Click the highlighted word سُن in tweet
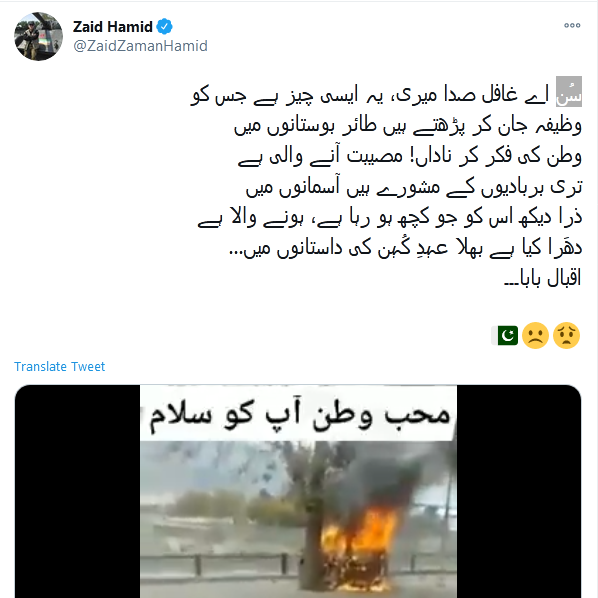This screenshot has width=598, height=598. pos(569,92)
